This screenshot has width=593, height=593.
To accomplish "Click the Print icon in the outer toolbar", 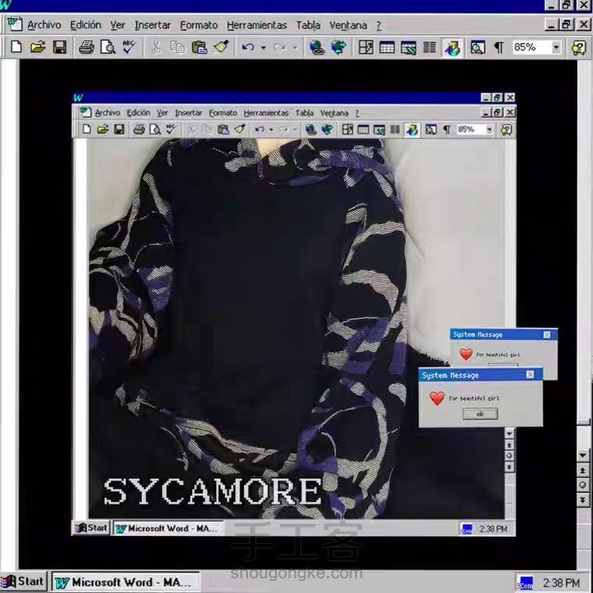I will coord(87,47).
